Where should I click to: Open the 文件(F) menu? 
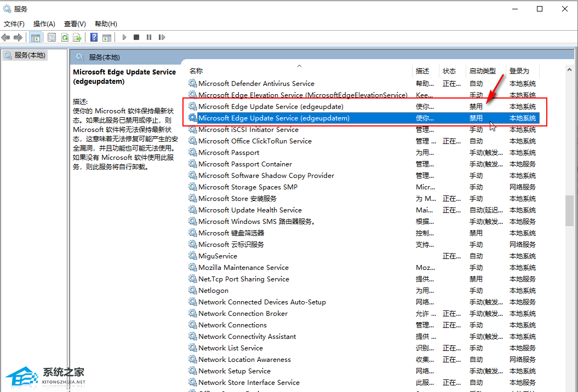(14, 24)
